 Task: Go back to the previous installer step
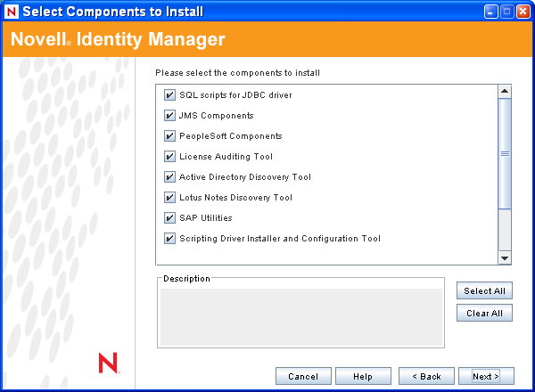tap(426, 376)
